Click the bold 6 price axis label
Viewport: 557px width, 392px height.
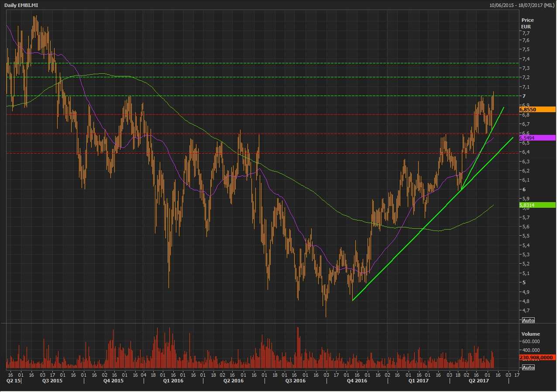523,189
